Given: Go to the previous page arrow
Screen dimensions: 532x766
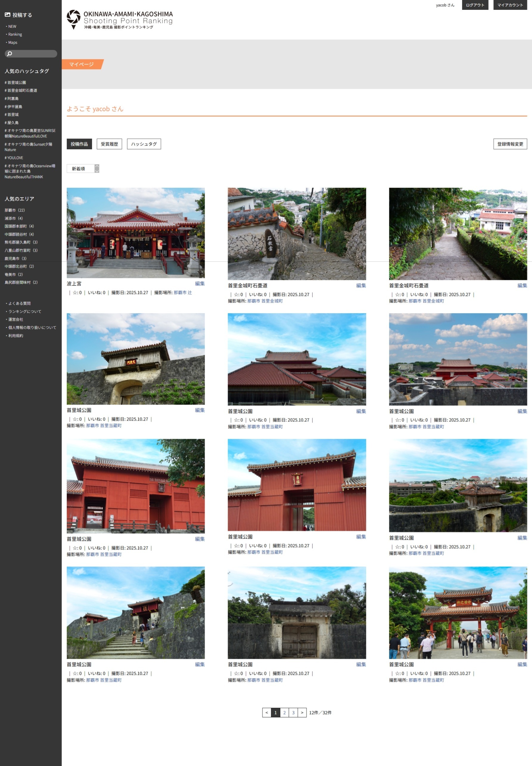Looking at the screenshot, I should click(266, 713).
